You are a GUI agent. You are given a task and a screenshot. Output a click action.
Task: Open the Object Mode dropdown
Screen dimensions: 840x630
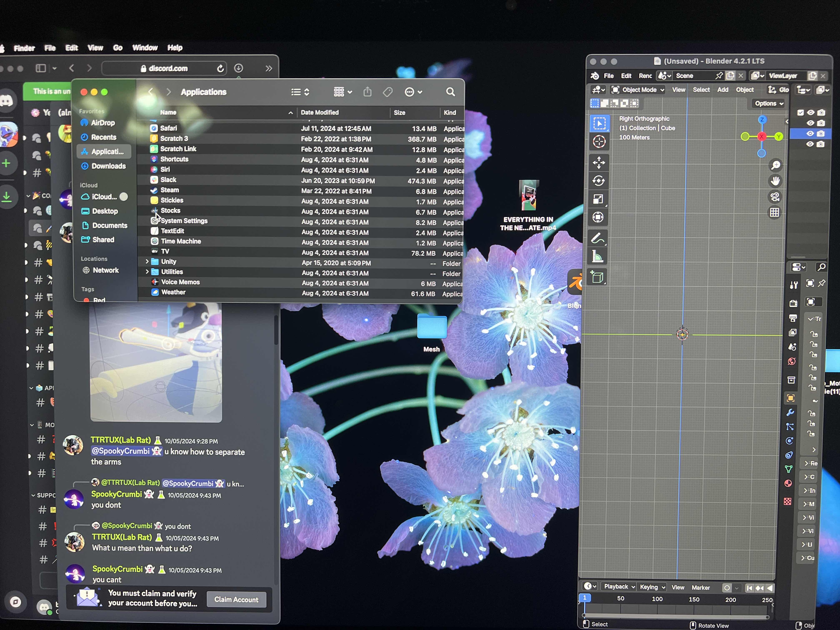tap(638, 90)
